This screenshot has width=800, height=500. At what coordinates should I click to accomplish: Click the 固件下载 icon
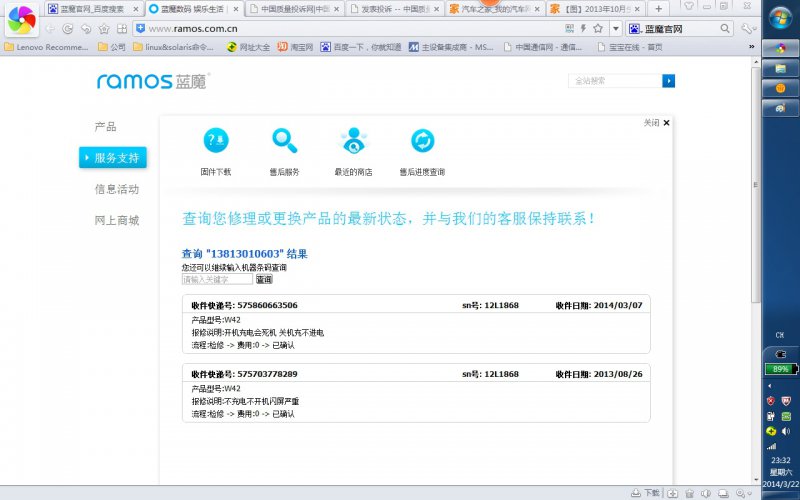[x=216, y=140]
